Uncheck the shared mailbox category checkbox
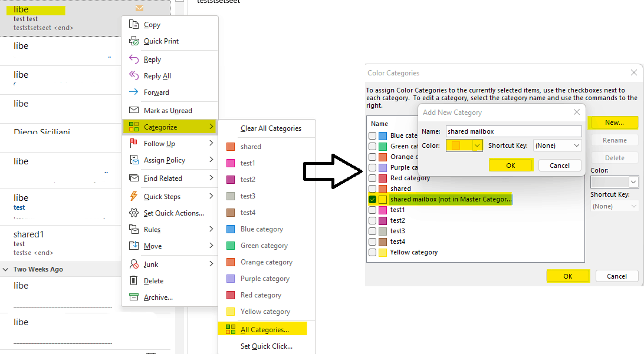The height and width of the screenshot is (354, 644). pyautogui.click(x=373, y=199)
